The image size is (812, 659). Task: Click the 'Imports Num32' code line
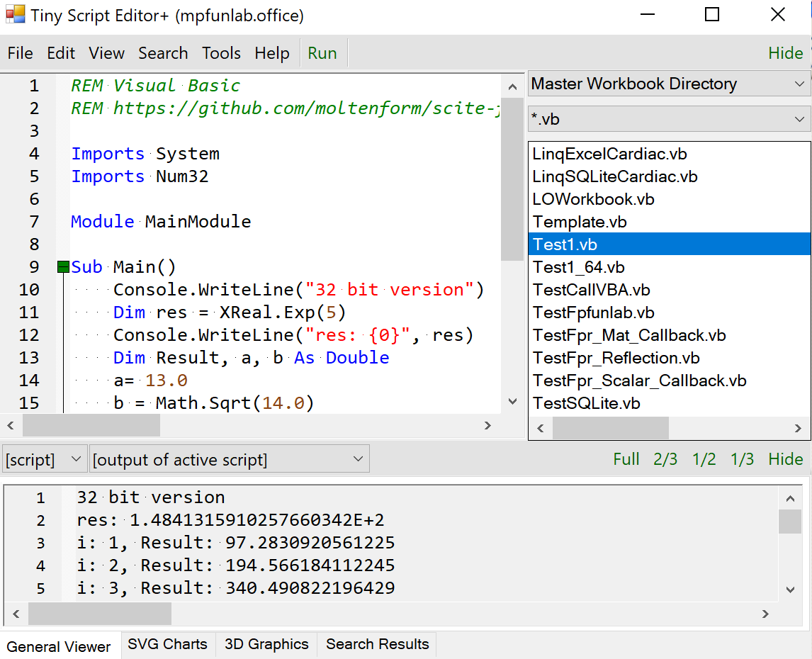[140, 176]
